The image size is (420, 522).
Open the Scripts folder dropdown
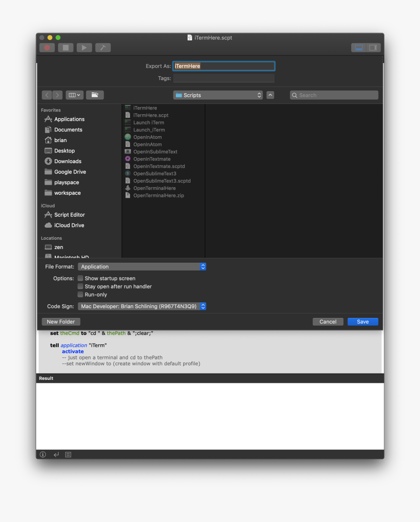click(218, 95)
